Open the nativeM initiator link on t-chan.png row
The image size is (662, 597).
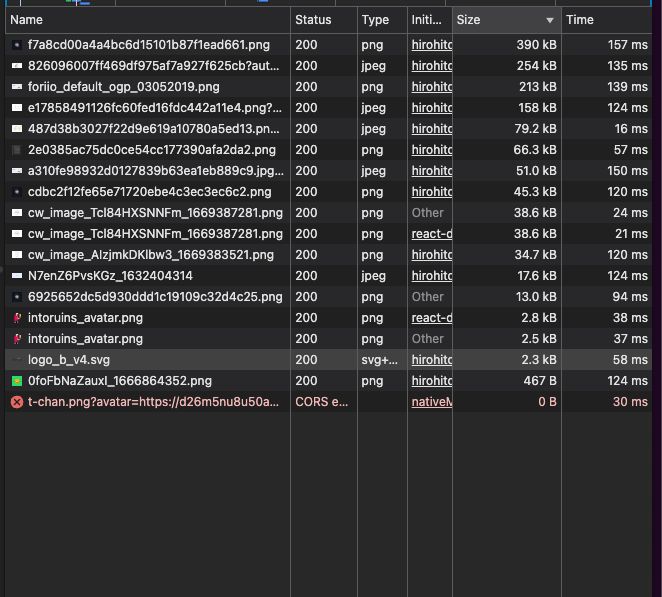(x=431, y=402)
